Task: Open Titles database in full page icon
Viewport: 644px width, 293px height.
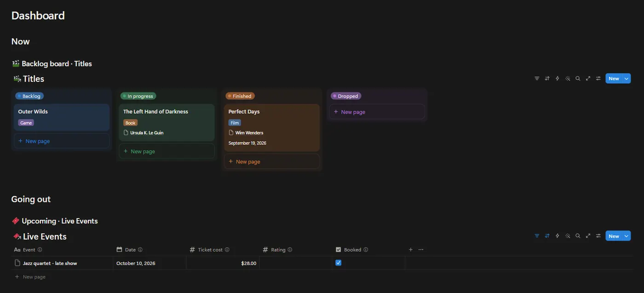Action: click(588, 79)
